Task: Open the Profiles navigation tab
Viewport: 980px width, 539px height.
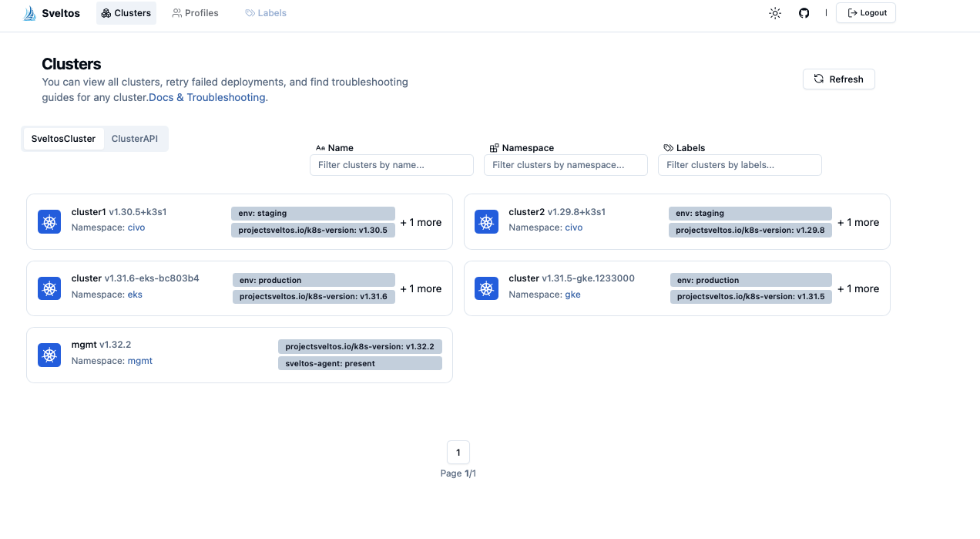Action: (x=195, y=13)
